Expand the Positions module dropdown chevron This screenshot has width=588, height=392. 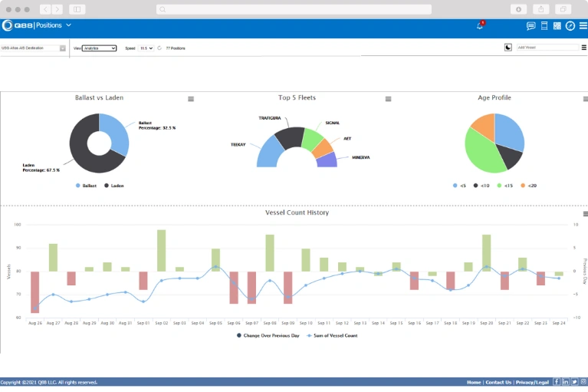tap(69, 25)
